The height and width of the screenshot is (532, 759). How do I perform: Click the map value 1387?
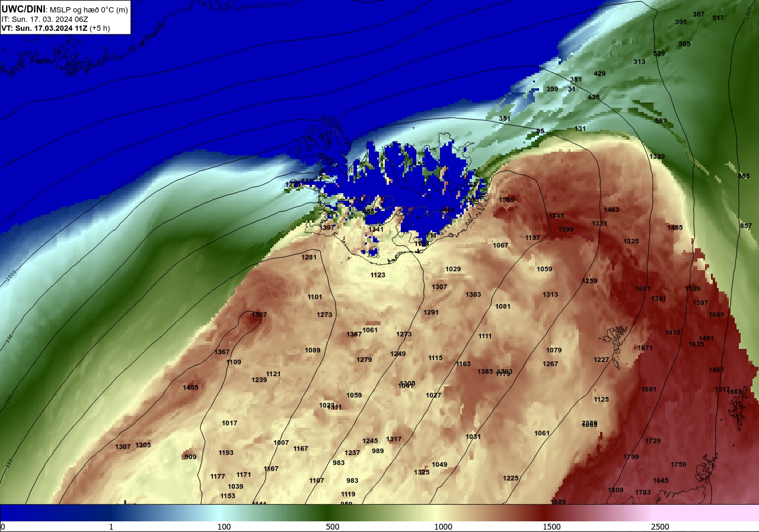(354, 334)
